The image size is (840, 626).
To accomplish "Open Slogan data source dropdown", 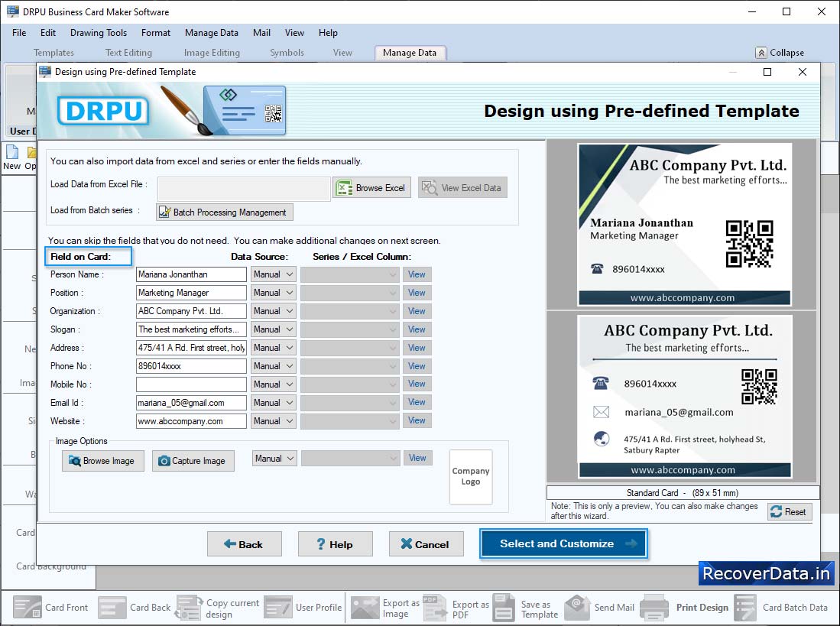I will [x=273, y=329].
